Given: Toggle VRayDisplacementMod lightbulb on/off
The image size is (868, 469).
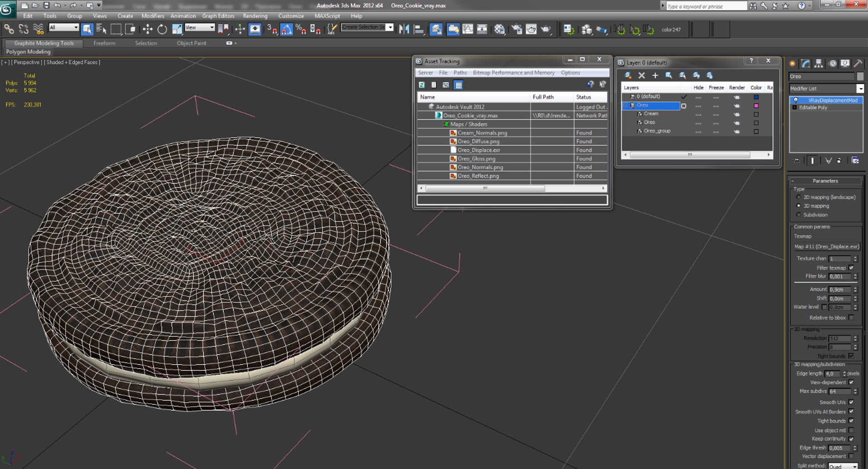Looking at the screenshot, I should click(795, 100).
